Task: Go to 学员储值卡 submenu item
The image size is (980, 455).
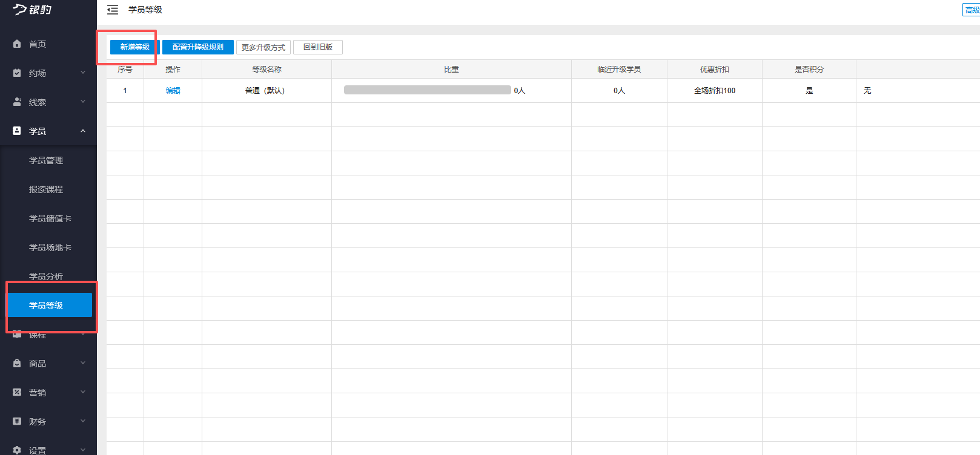Action: pos(50,218)
